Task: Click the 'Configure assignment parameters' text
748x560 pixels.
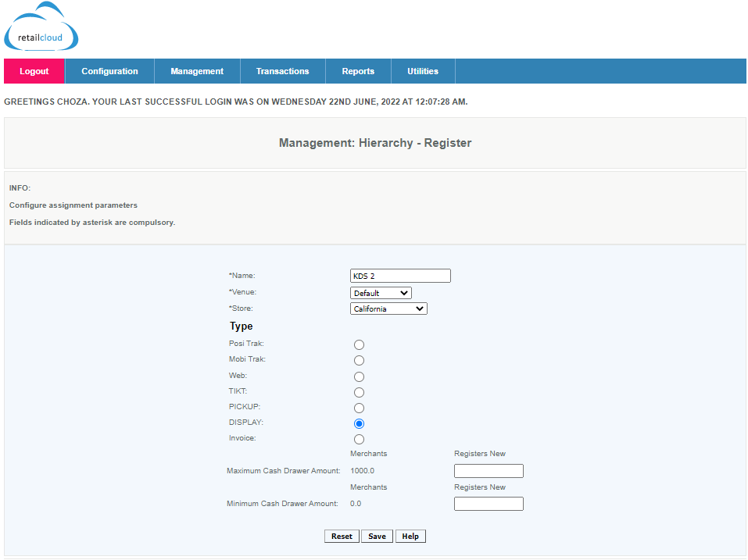Action: pos(73,205)
